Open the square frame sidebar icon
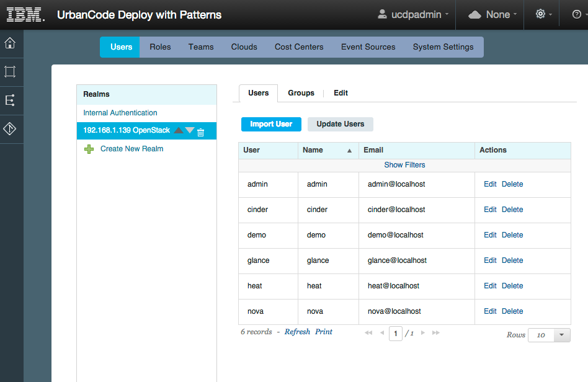The image size is (588, 382). (10, 71)
